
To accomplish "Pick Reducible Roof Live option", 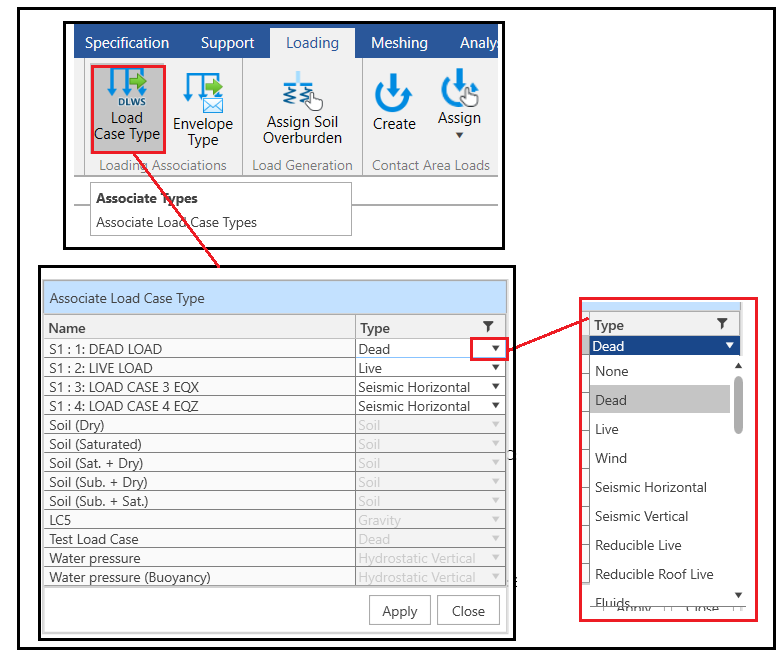I will 654,574.
